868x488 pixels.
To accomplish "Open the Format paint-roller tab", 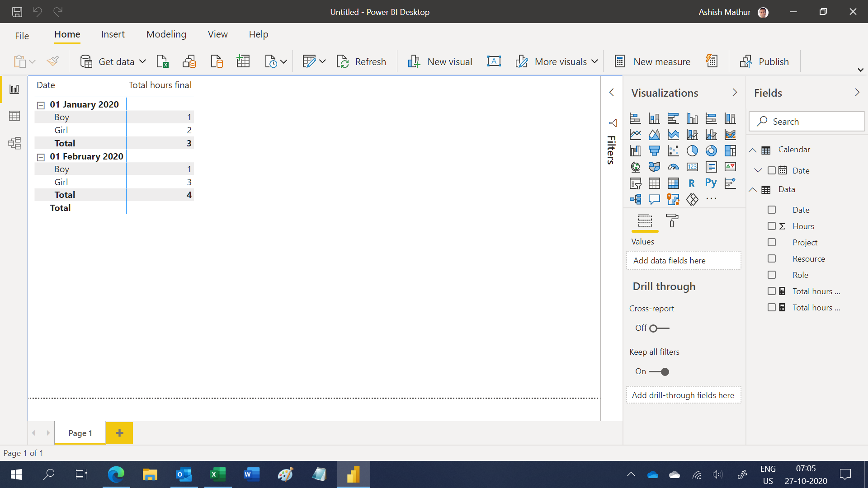I will pyautogui.click(x=672, y=221).
